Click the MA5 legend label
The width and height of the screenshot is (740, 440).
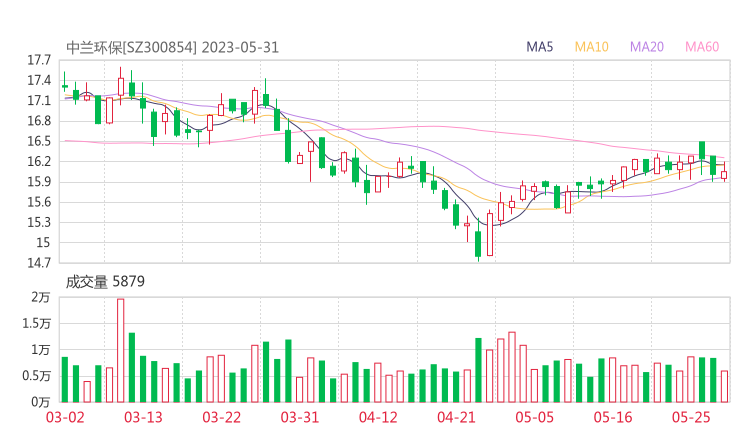pos(539,47)
